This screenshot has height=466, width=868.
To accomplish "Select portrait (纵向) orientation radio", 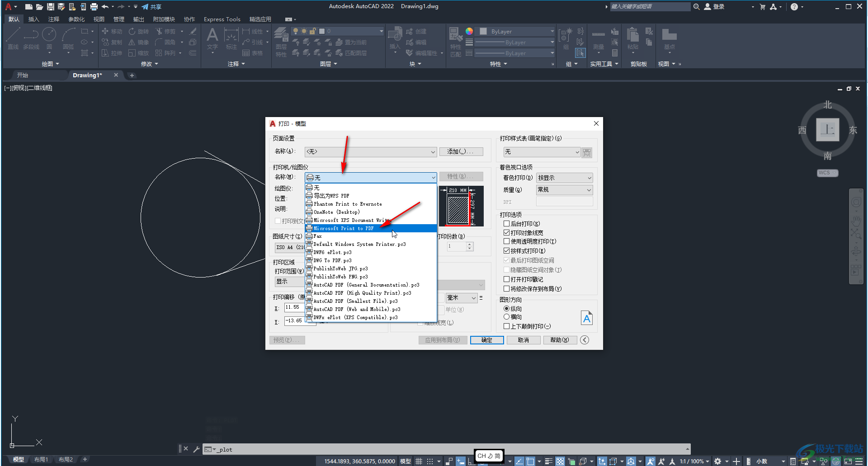I will 506,309.
